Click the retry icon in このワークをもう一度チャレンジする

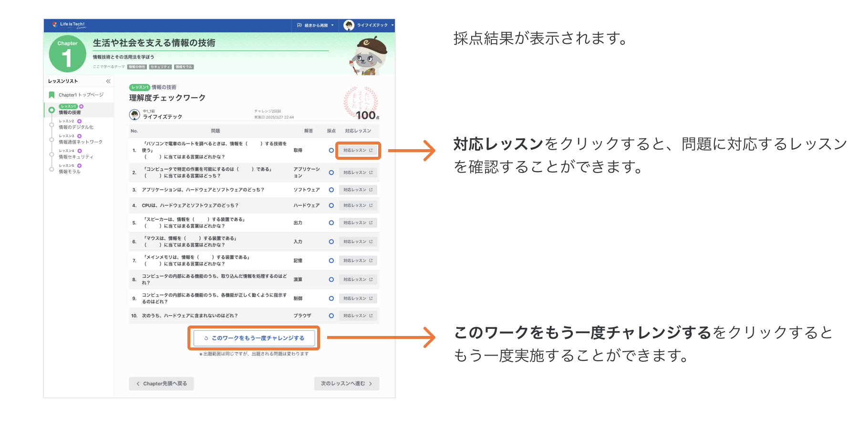point(206,338)
